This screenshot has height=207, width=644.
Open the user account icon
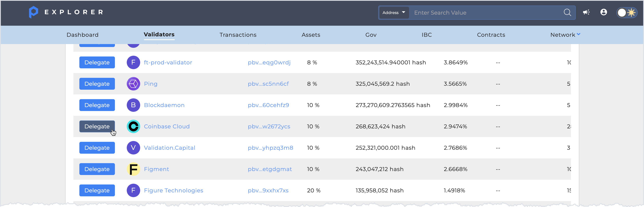click(x=604, y=12)
